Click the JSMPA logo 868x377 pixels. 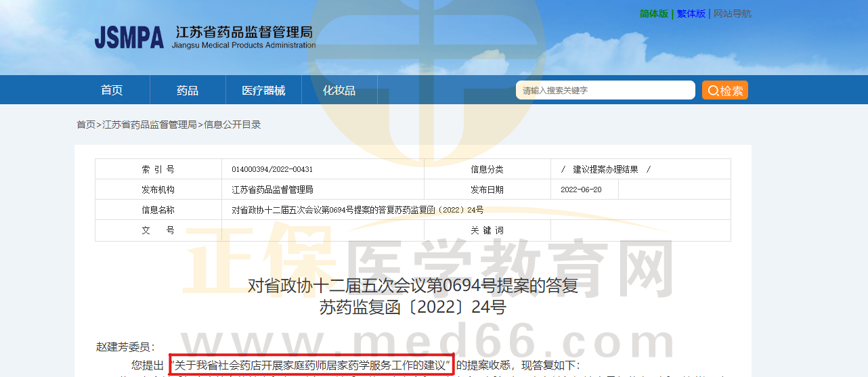pyautogui.click(x=129, y=37)
